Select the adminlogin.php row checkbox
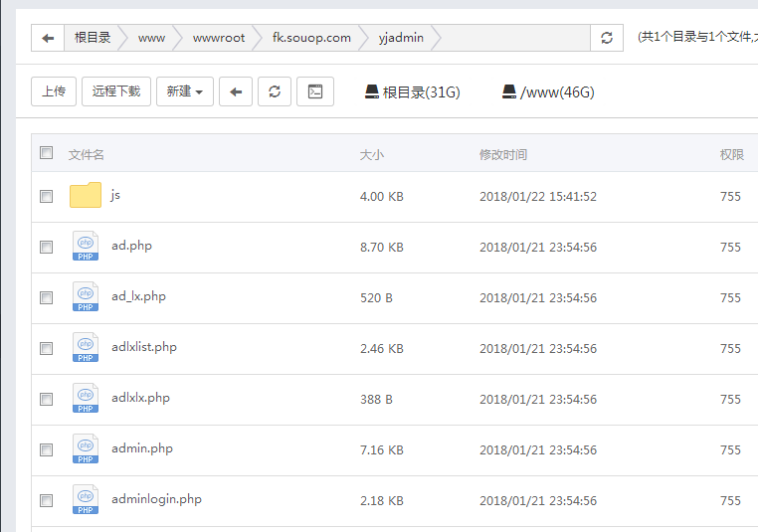Image resolution: width=758 pixels, height=532 pixels. tap(46, 500)
